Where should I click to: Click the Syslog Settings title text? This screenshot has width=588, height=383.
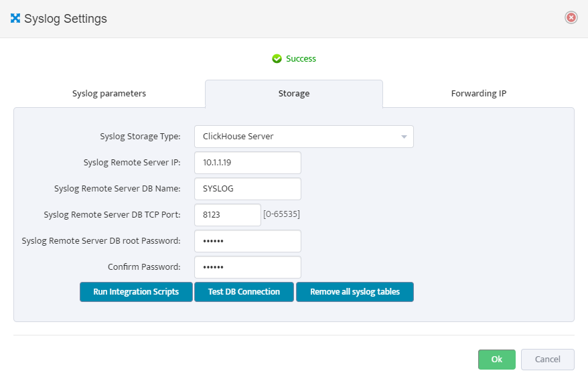tap(66, 18)
